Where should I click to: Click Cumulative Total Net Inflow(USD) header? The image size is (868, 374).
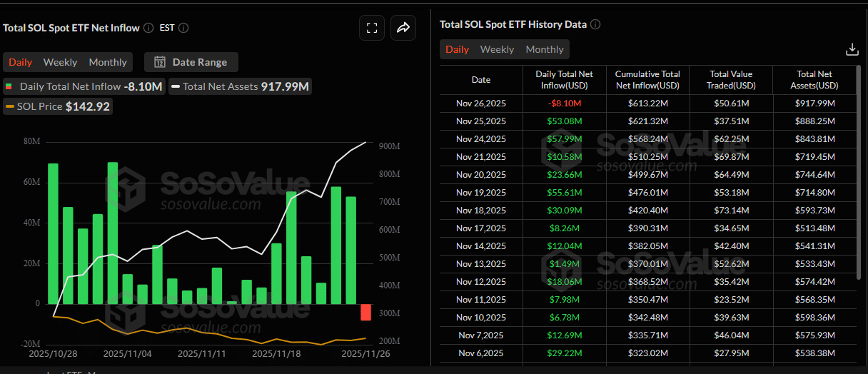point(647,80)
